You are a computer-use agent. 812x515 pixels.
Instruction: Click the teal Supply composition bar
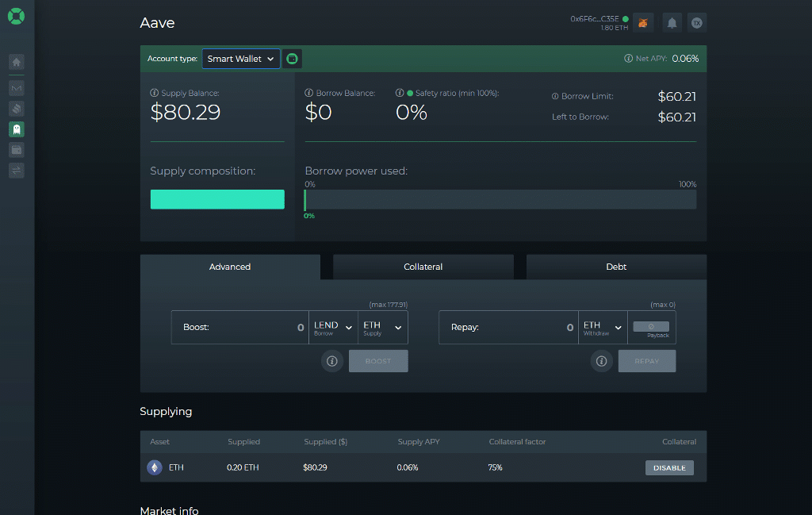[217, 199]
